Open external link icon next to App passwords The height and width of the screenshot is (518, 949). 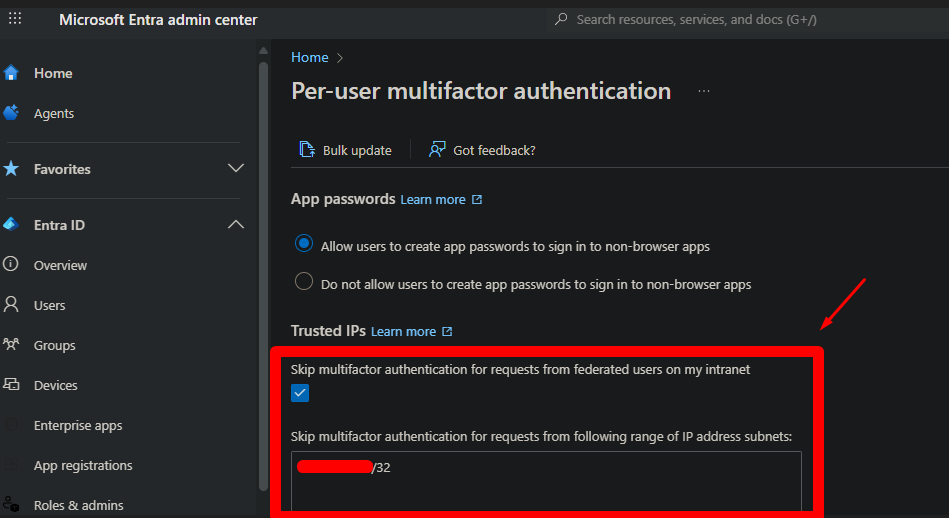(477, 199)
